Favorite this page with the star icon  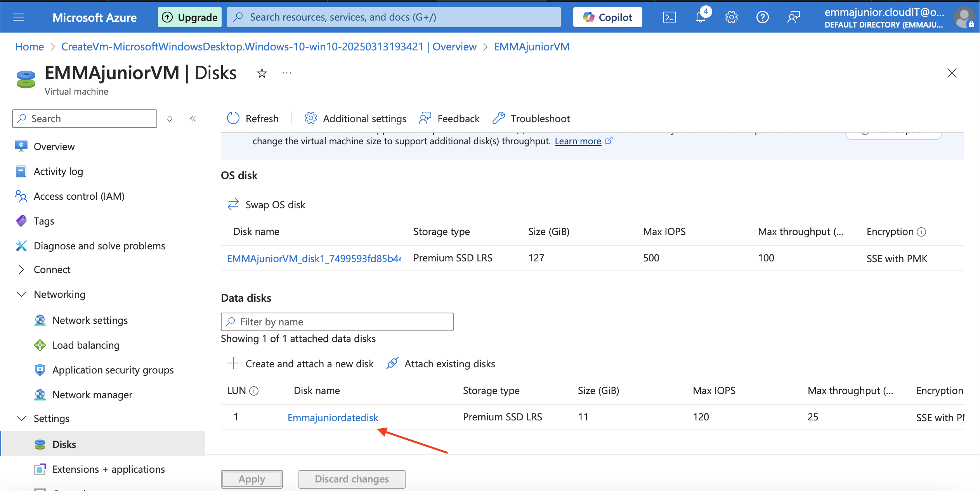click(262, 73)
